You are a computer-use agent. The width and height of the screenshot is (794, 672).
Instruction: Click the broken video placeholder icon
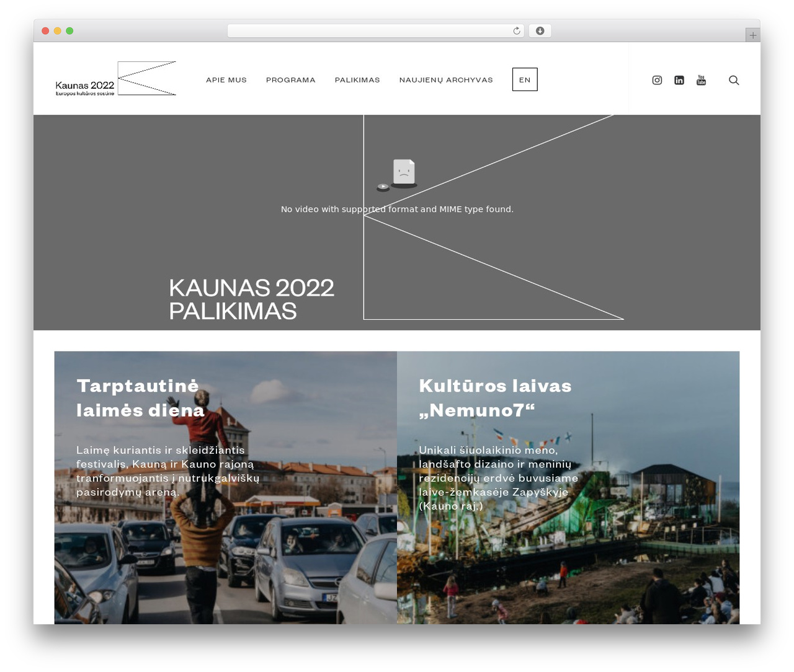(397, 175)
